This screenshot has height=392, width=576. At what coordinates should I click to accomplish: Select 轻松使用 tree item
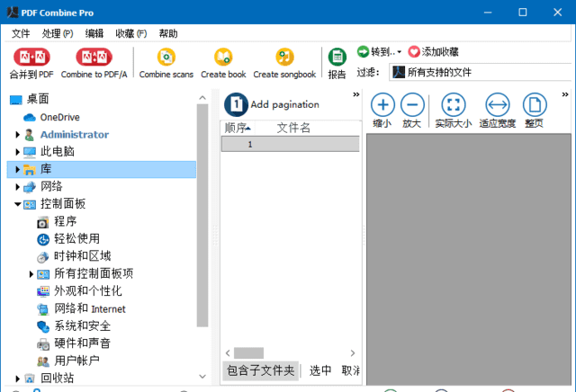click(76, 239)
